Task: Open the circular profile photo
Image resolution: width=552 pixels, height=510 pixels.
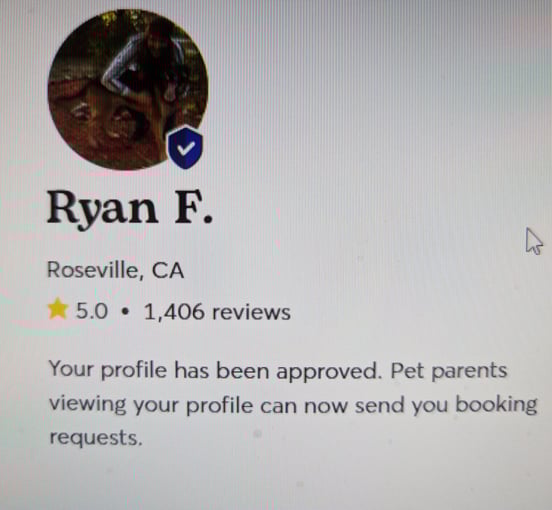Action: click(128, 90)
